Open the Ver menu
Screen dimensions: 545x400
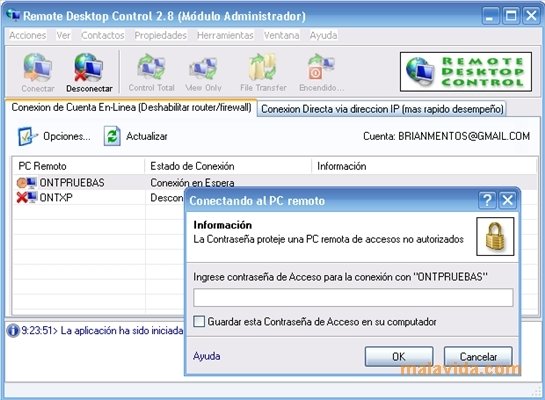click(64, 35)
